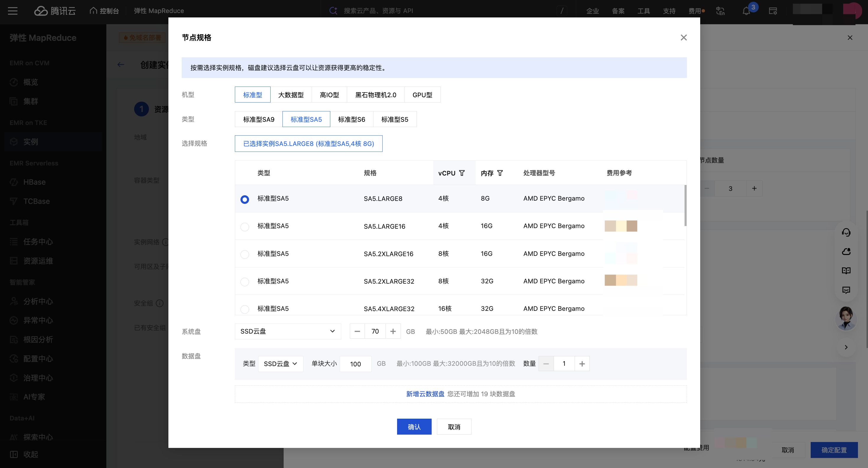Filter the vCPU column
The width and height of the screenshot is (868, 468).
(x=462, y=173)
